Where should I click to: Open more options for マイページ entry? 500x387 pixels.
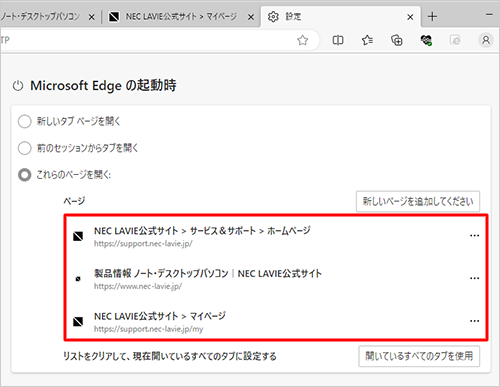(x=474, y=321)
